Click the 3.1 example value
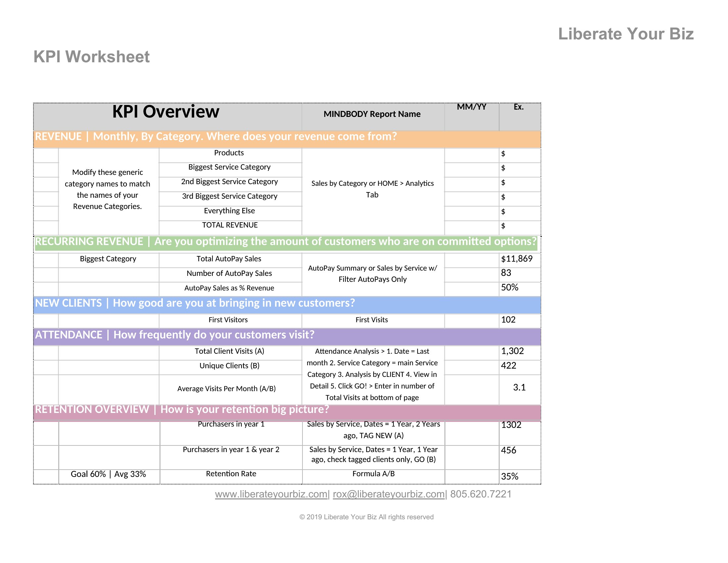Screen dimensions: 728x563 tap(519, 387)
